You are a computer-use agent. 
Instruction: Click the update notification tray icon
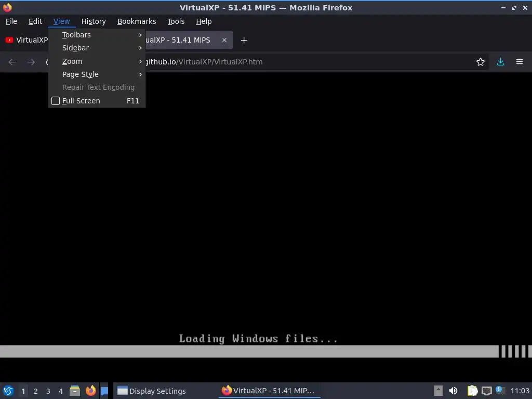pyautogui.click(x=500, y=390)
